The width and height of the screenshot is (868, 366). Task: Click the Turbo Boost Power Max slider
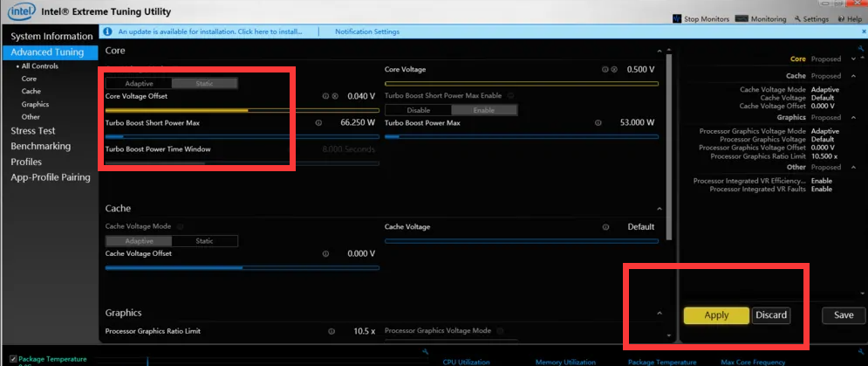tap(522, 136)
